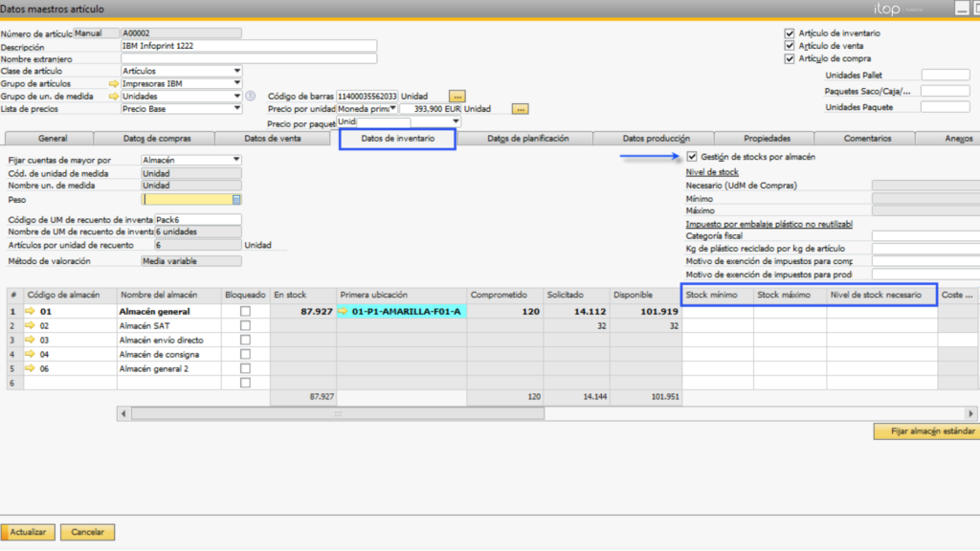This screenshot has width=980, height=551.
Task: Open Datos de compras tab
Action: pyautogui.click(x=157, y=139)
